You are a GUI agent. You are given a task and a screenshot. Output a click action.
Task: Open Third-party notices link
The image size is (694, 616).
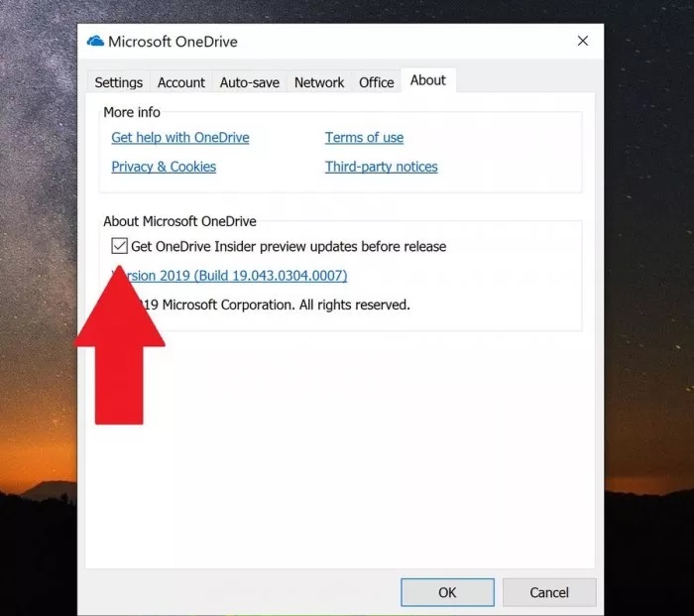[381, 167]
